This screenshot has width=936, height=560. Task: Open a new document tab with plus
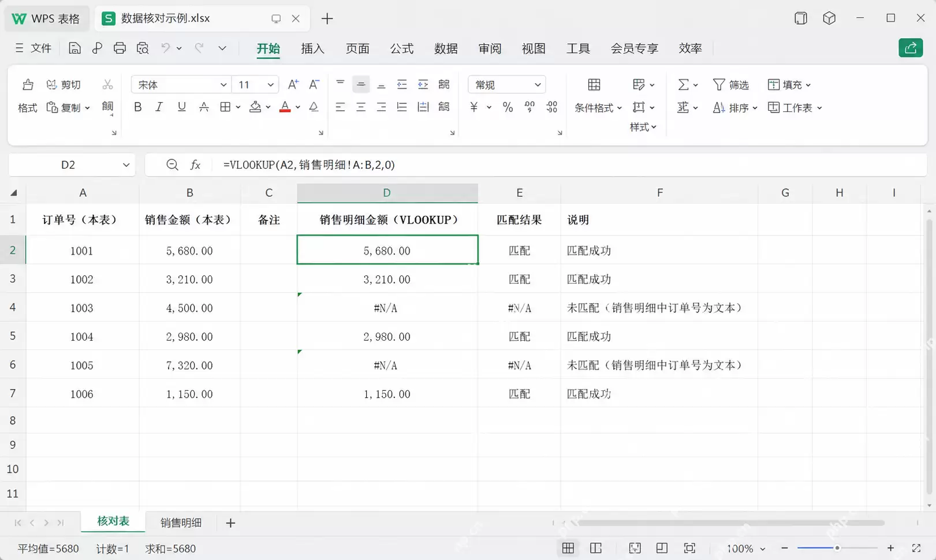pos(327,18)
